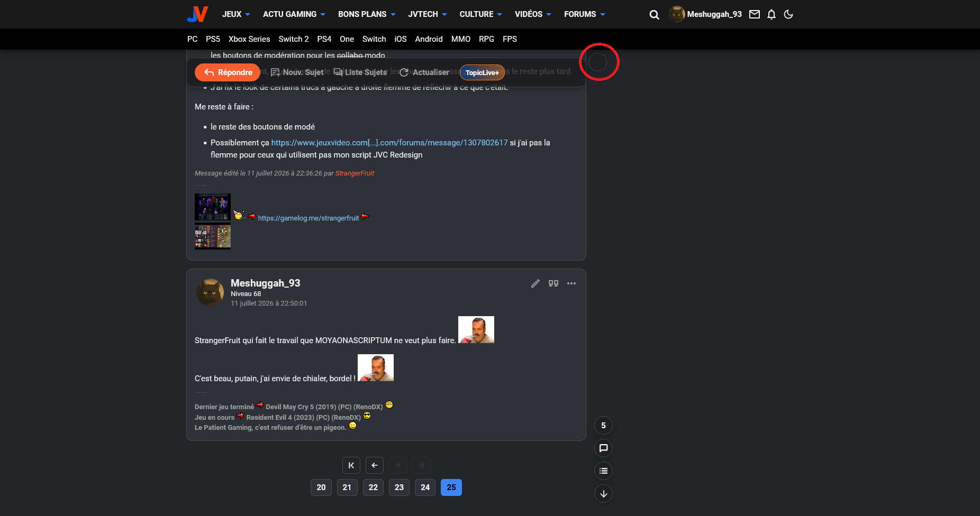Open the Xbox Series platform section
Screen dimensions: 980x516
coord(249,39)
